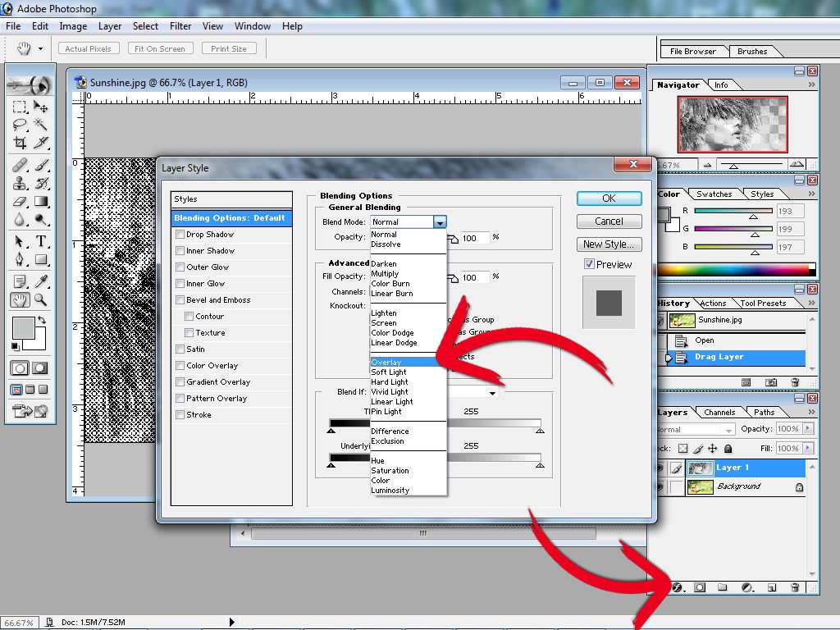
Task: Switch to the Channels tab
Action: pyautogui.click(x=719, y=413)
